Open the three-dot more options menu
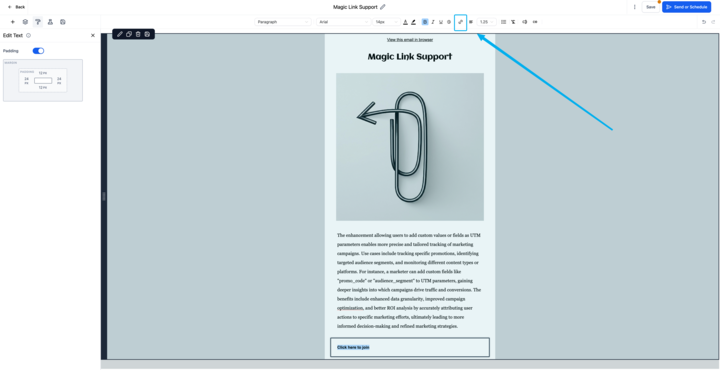The image size is (720, 370). pyautogui.click(x=635, y=7)
